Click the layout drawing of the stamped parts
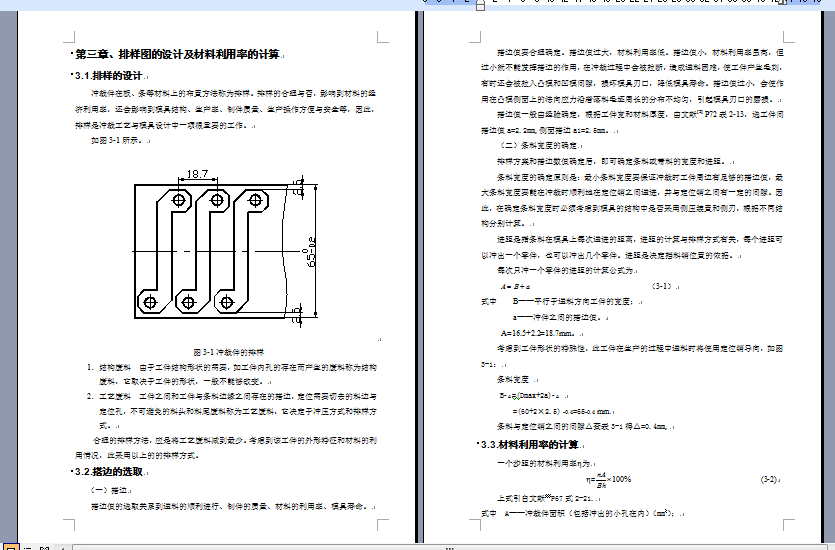The image size is (835, 550). [x=225, y=248]
